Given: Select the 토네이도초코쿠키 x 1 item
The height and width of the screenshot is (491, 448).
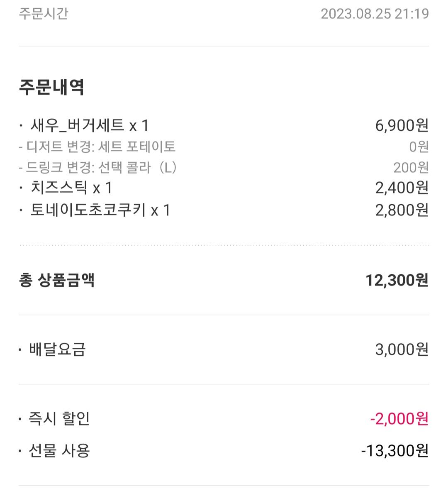Looking at the screenshot, I should (100, 210).
